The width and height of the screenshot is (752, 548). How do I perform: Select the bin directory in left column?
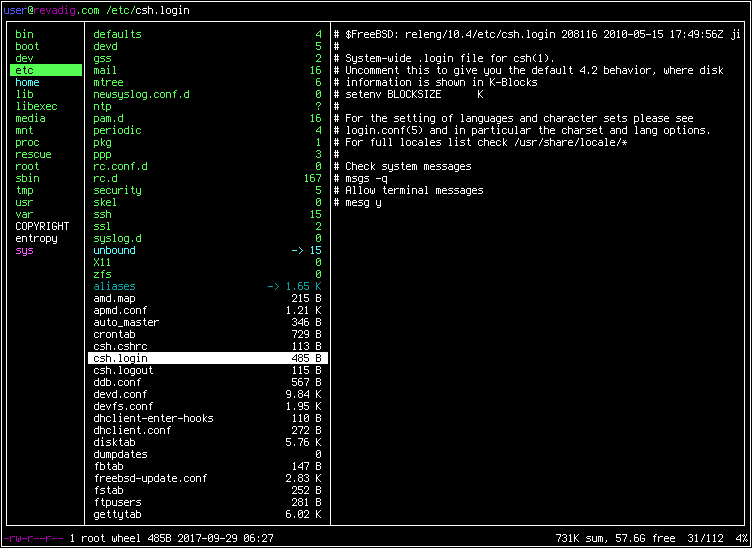point(24,35)
